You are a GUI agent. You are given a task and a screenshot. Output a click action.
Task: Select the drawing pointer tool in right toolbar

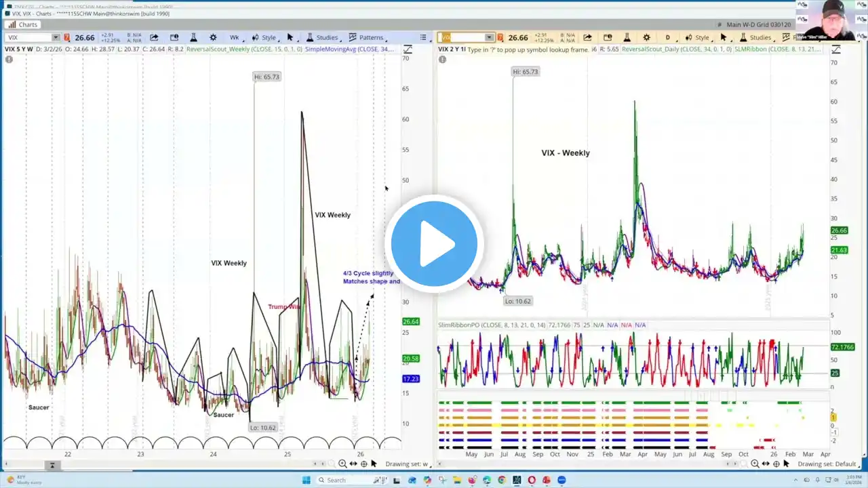(x=724, y=38)
